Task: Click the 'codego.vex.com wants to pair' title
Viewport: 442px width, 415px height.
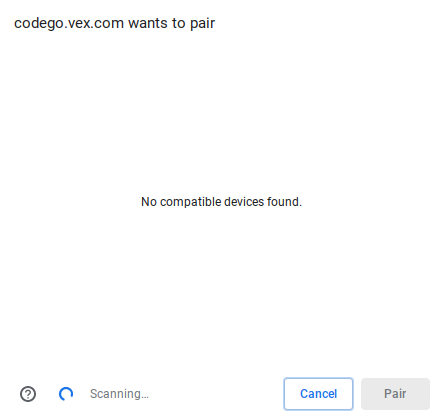Action: click(x=114, y=23)
